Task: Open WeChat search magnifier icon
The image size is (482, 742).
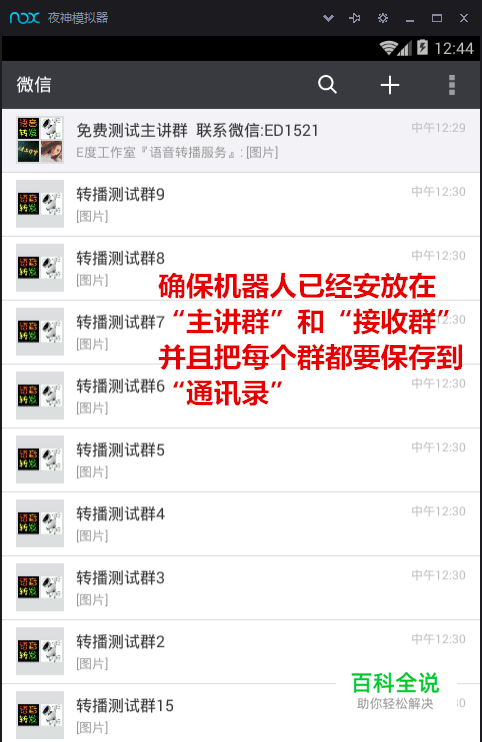Action: 327,85
